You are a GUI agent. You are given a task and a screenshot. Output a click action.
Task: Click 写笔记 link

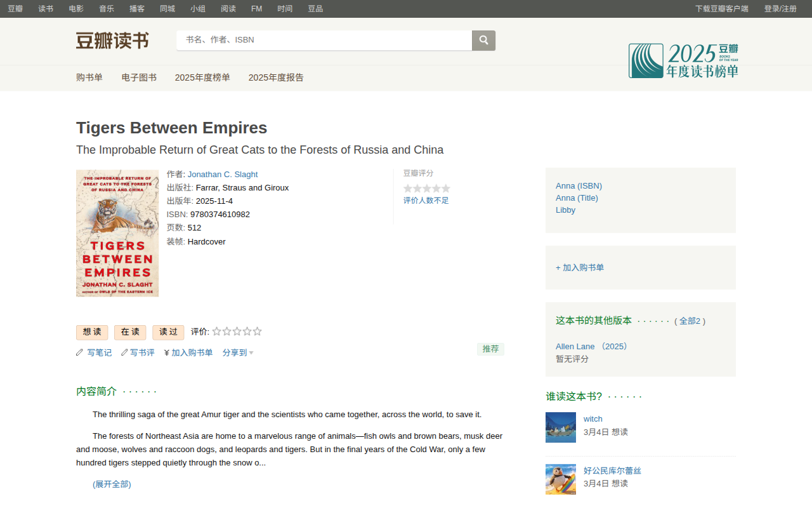100,352
